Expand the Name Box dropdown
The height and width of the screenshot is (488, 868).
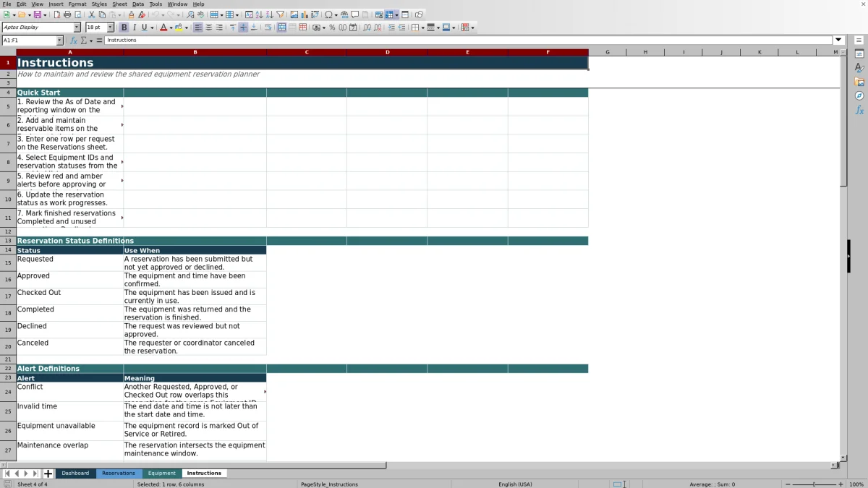click(59, 40)
